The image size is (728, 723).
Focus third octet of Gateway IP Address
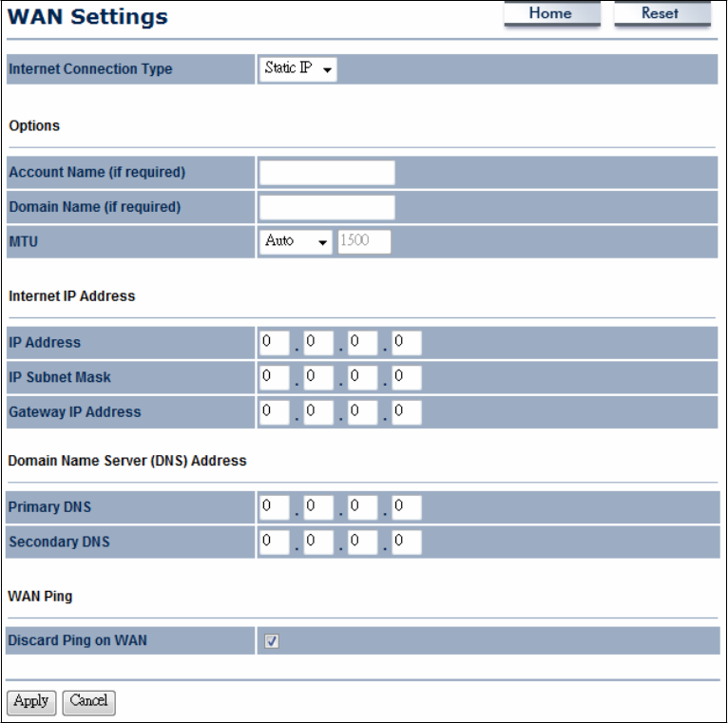click(x=363, y=412)
